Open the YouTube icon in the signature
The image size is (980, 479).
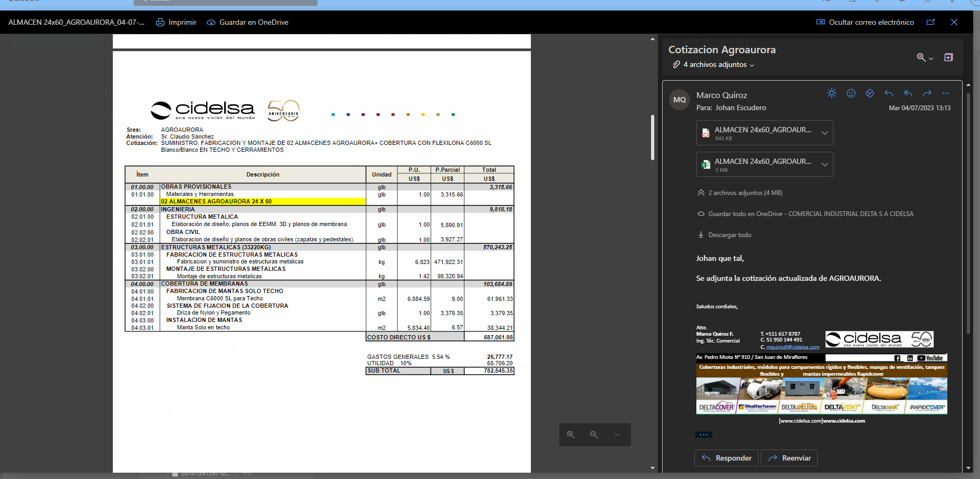pyautogui.click(x=930, y=358)
